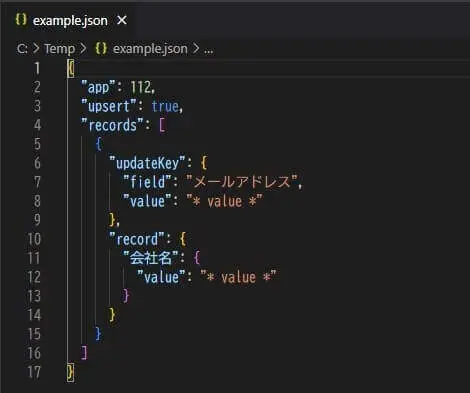The width and height of the screenshot is (470, 393).
Task: Click the example.json breadcrumb item
Action: point(150,49)
